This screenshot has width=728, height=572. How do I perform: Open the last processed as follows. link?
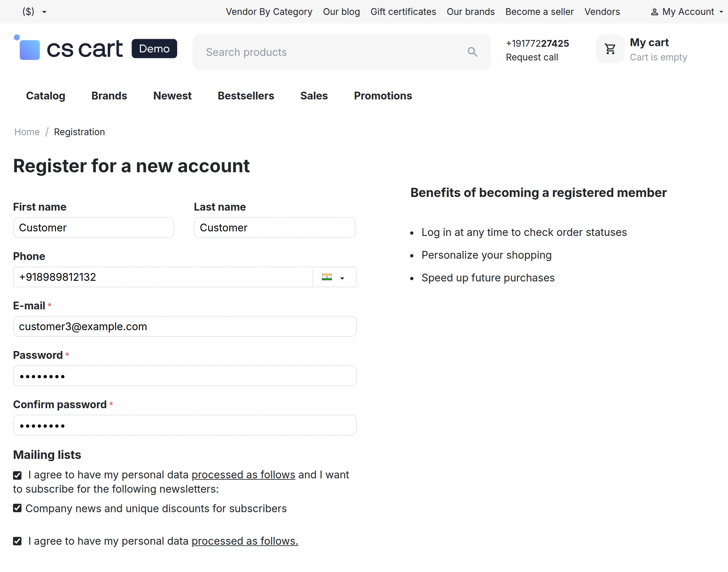click(x=245, y=541)
